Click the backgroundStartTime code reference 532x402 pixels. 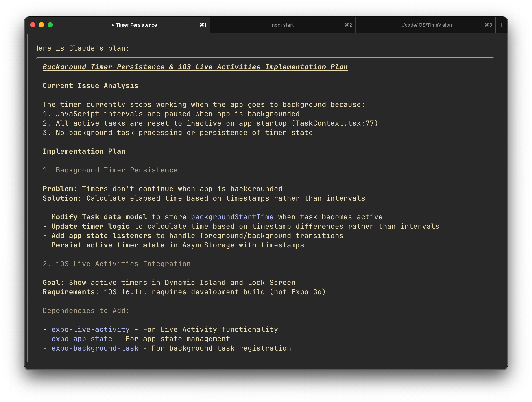pyautogui.click(x=232, y=217)
